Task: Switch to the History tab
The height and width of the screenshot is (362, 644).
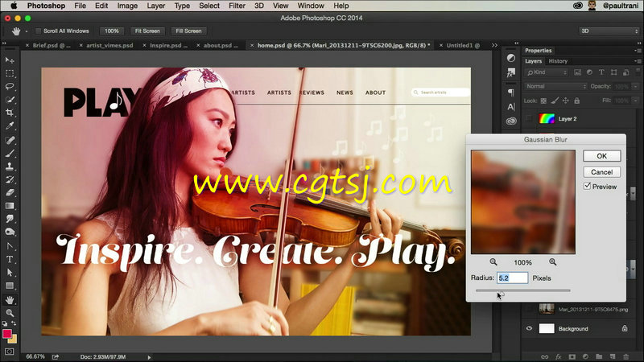Action: (x=558, y=61)
